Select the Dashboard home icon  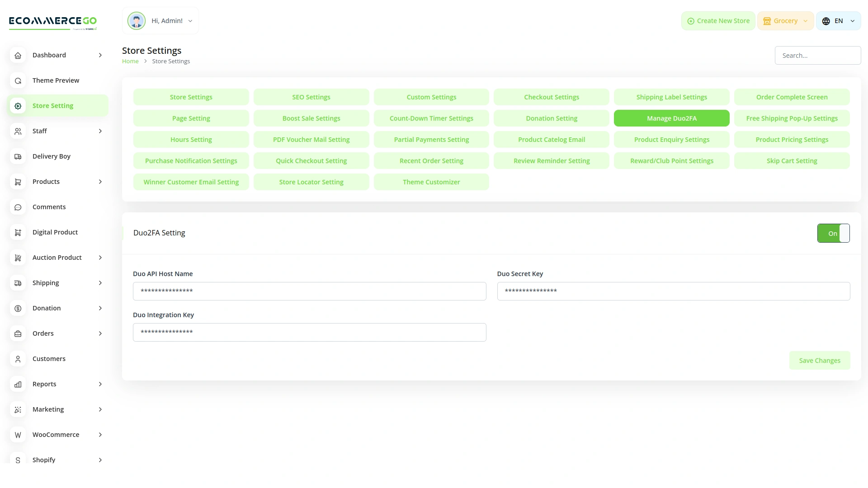pyautogui.click(x=18, y=55)
